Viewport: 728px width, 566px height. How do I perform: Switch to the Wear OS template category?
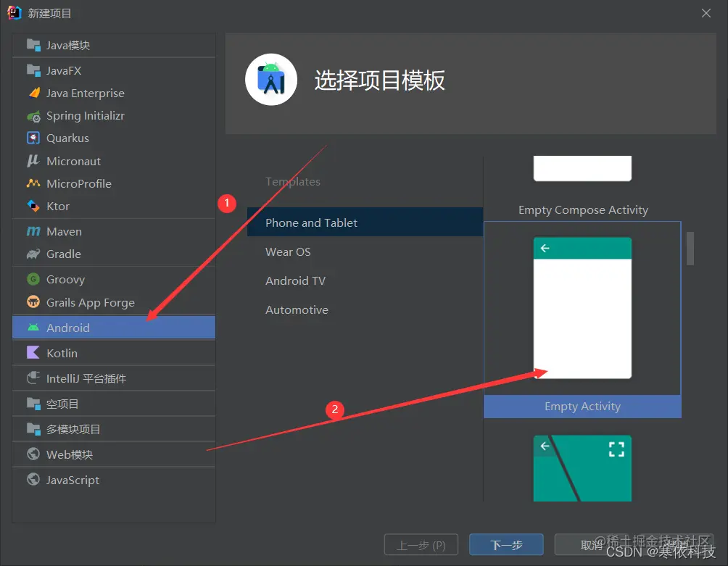pos(287,251)
